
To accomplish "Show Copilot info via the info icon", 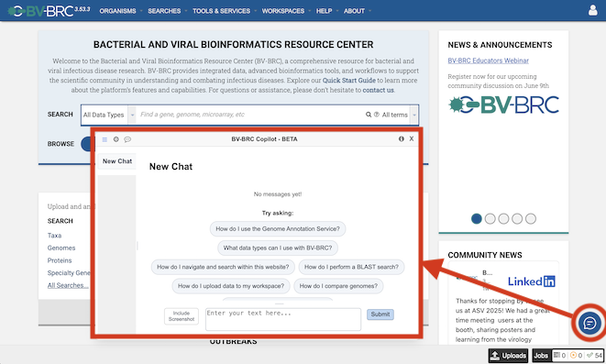I will (x=402, y=138).
